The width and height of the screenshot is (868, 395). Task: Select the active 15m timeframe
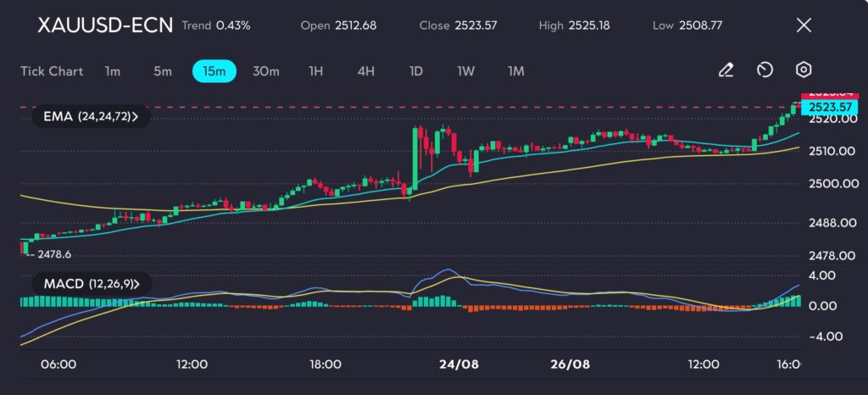[x=214, y=71]
